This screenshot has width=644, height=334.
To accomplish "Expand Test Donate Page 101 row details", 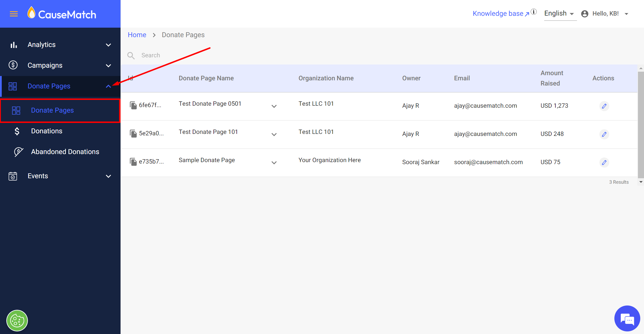I will pyautogui.click(x=274, y=134).
